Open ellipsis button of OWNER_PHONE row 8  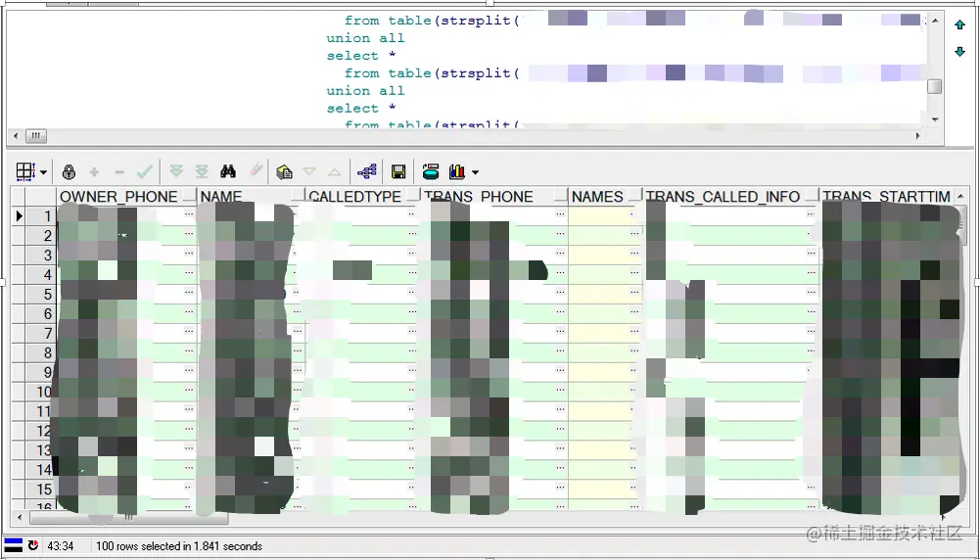point(189,351)
